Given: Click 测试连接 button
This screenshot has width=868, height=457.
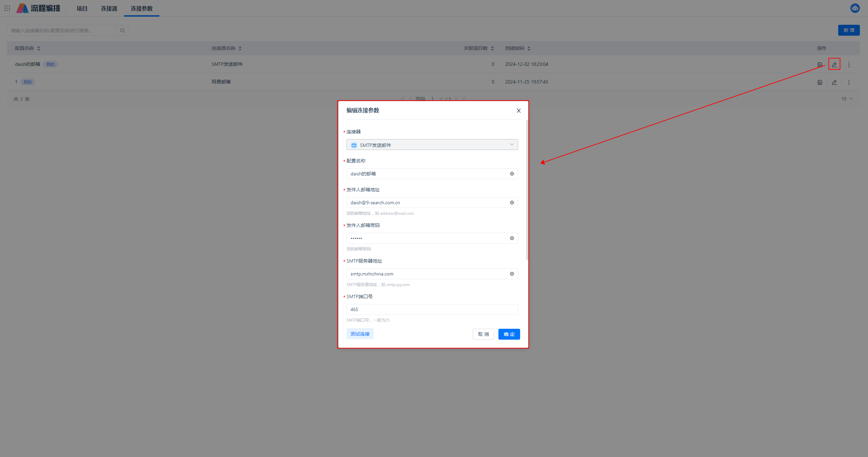Looking at the screenshot, I should coord(360,334).
